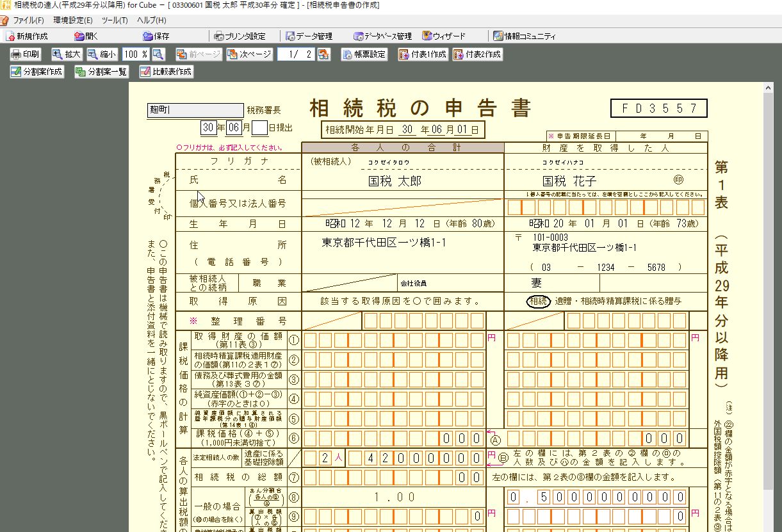782x532 pixels.
Task: Open the ヘルプ(H) menu
Action: tap(152, 20)
